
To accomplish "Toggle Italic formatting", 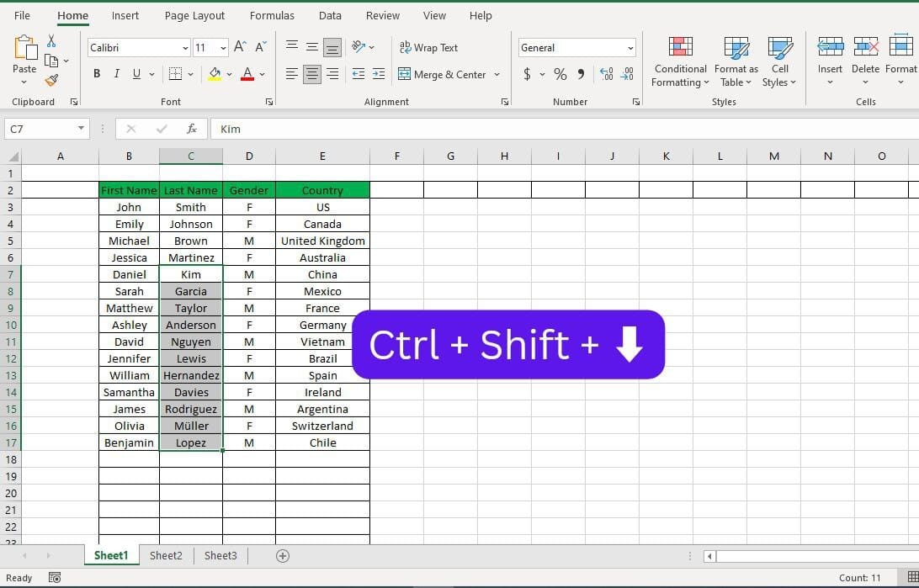I will [117, 74].
